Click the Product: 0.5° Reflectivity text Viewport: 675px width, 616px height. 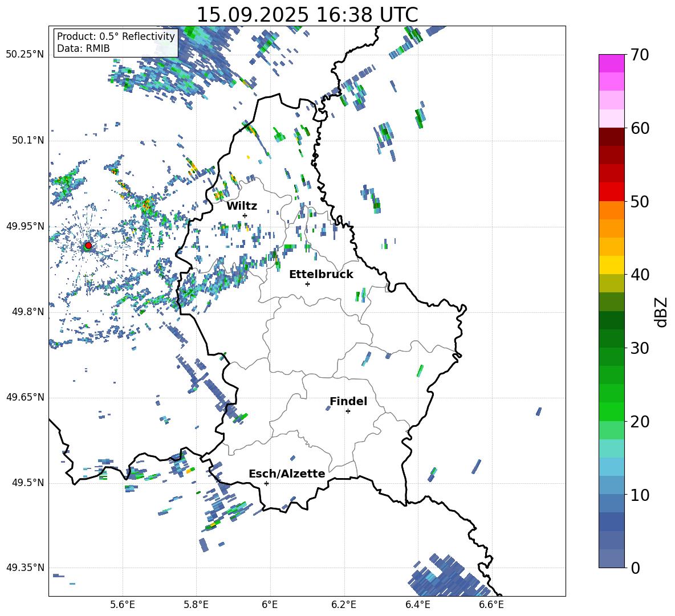click(116, 36)
